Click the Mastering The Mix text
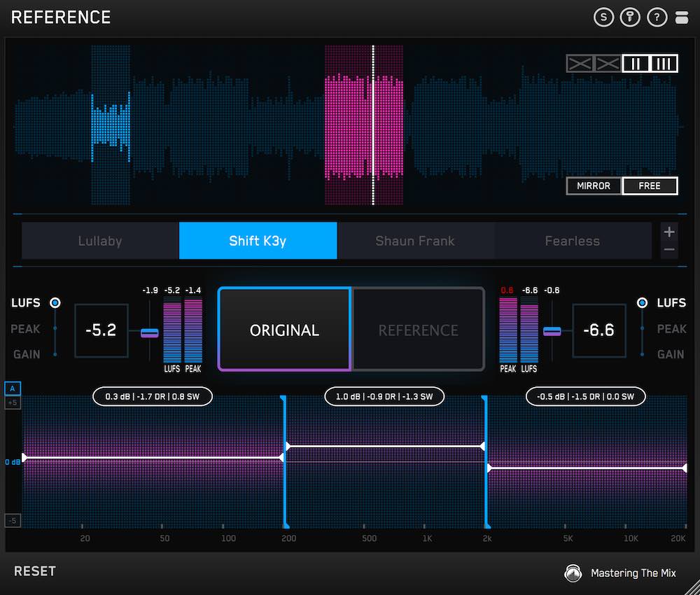This screenshot has height=595, width=700. (x=633, y=573)
